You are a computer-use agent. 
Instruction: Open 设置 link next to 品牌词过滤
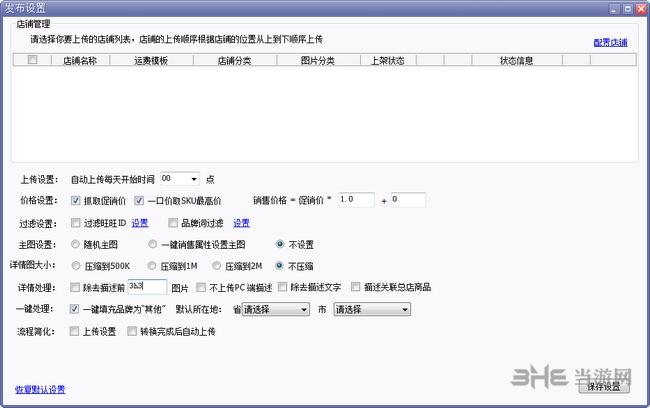point(241,223)
